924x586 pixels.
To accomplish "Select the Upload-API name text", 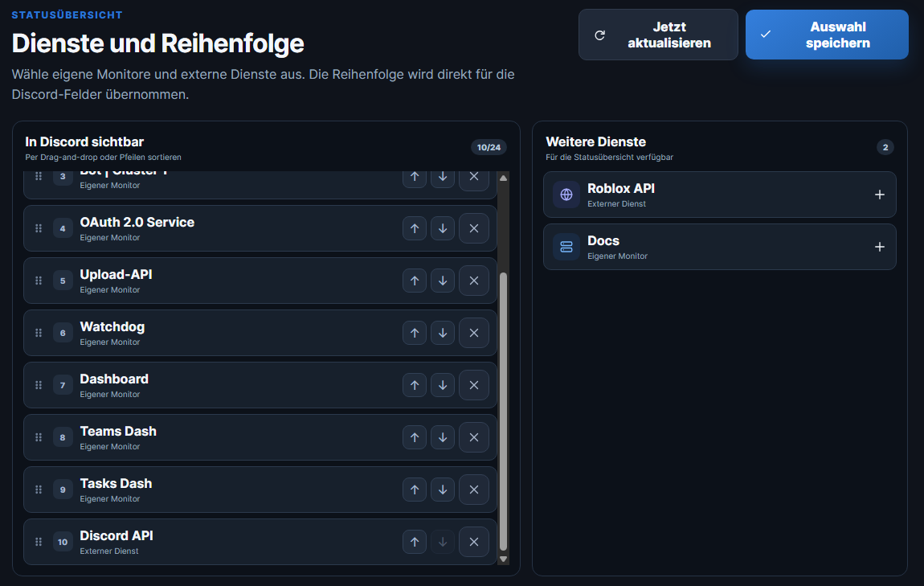I will [x=116, y=275].
